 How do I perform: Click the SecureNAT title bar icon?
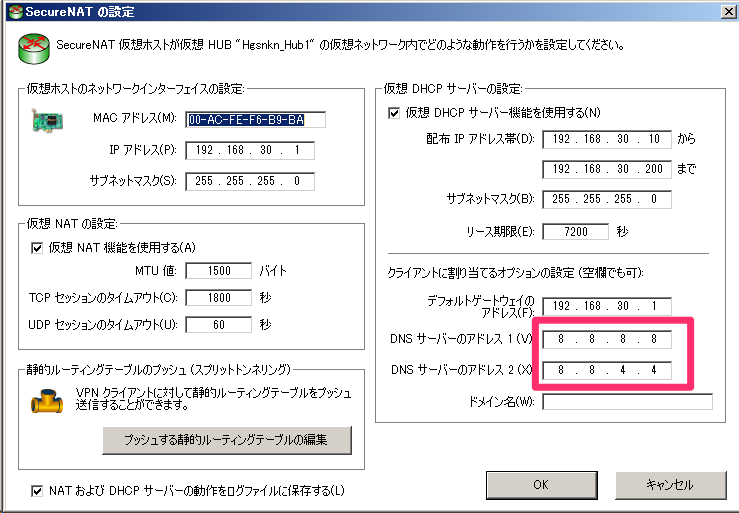tap(16, 11)
